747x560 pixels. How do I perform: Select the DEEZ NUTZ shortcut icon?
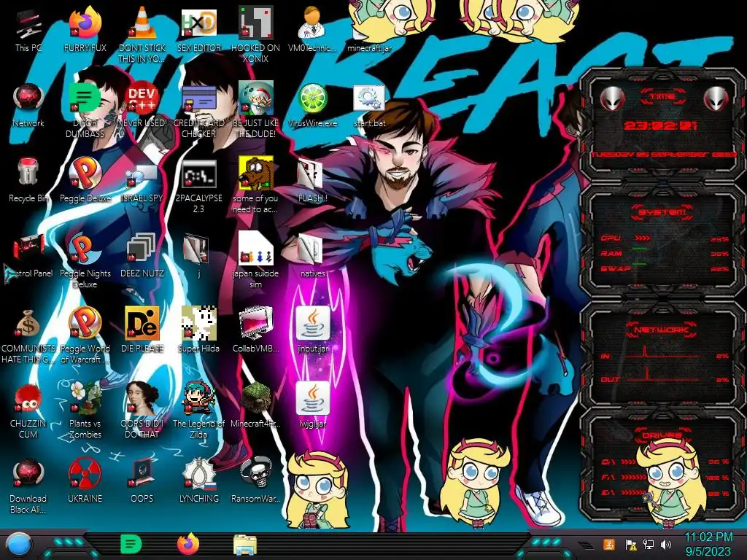142,249
